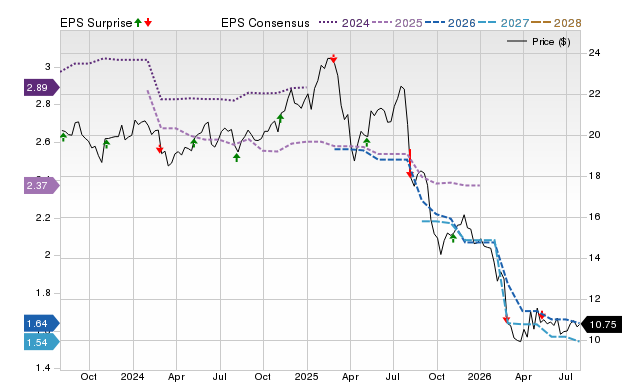Click the EPS Surprise legend label

click(96, 23)
